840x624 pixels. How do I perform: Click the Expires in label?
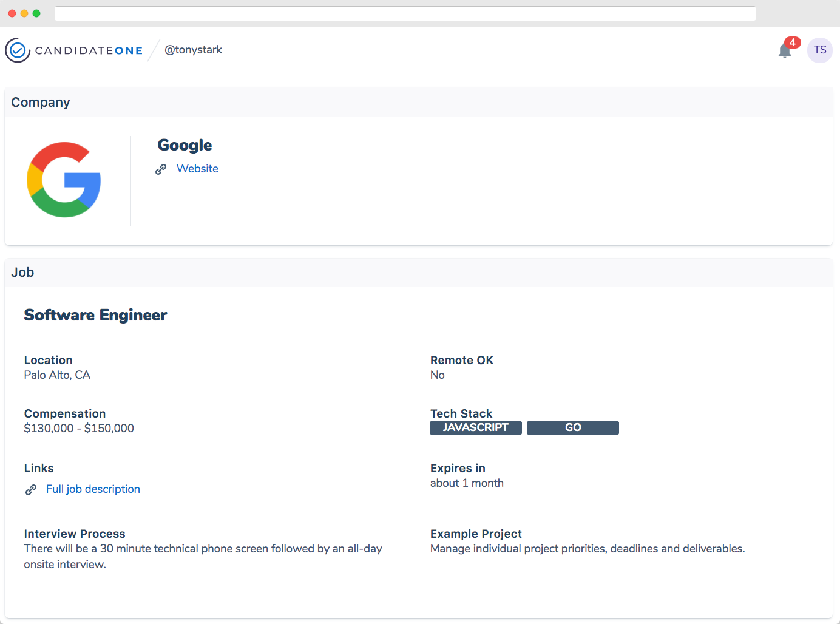coord(458,468)
